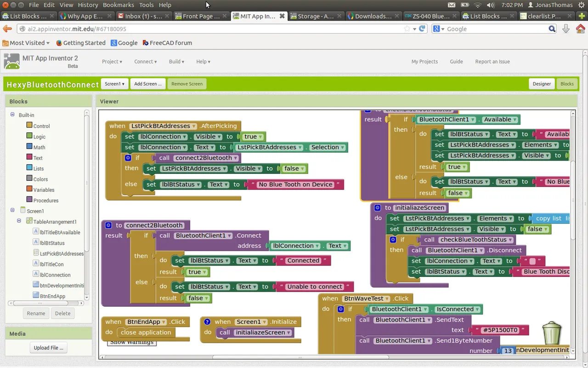Collapse the Built-in blocks tree
The image size is (588, 368).
coord(12,115)
